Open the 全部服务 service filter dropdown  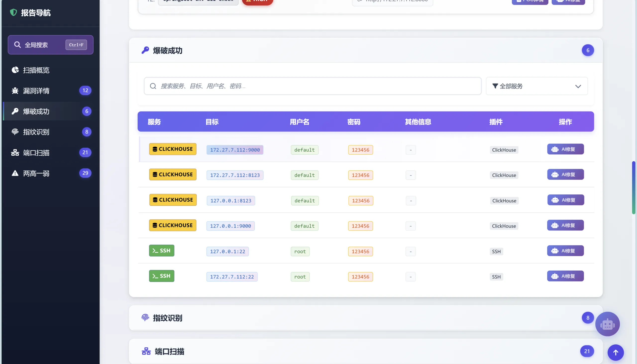pyautogui.click(x=536, y=86)
